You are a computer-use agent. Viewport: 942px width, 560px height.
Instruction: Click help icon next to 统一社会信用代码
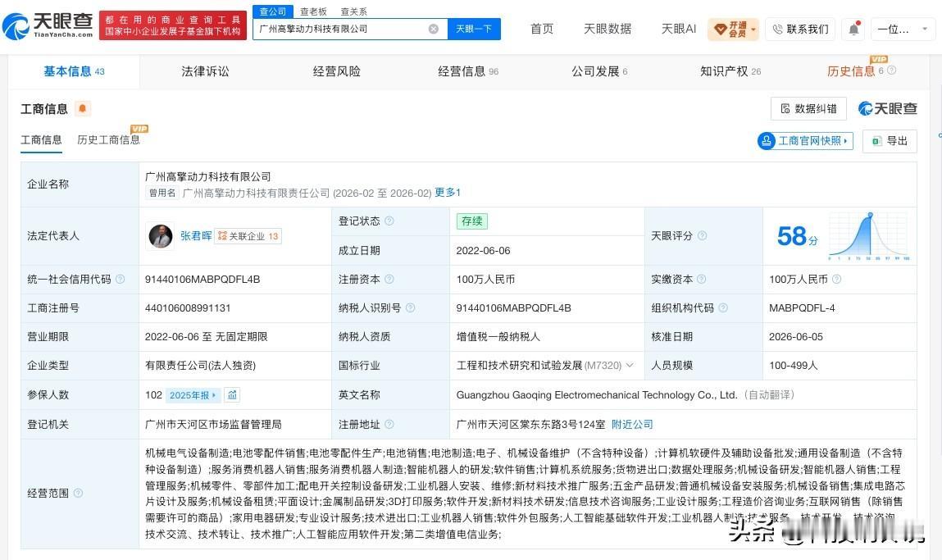pos(121,280)
